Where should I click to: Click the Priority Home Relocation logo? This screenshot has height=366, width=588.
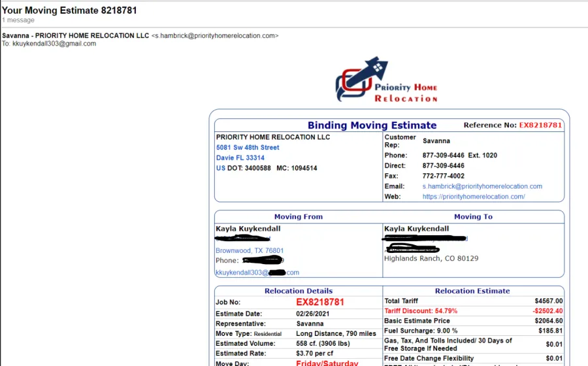tap(387, 80)
